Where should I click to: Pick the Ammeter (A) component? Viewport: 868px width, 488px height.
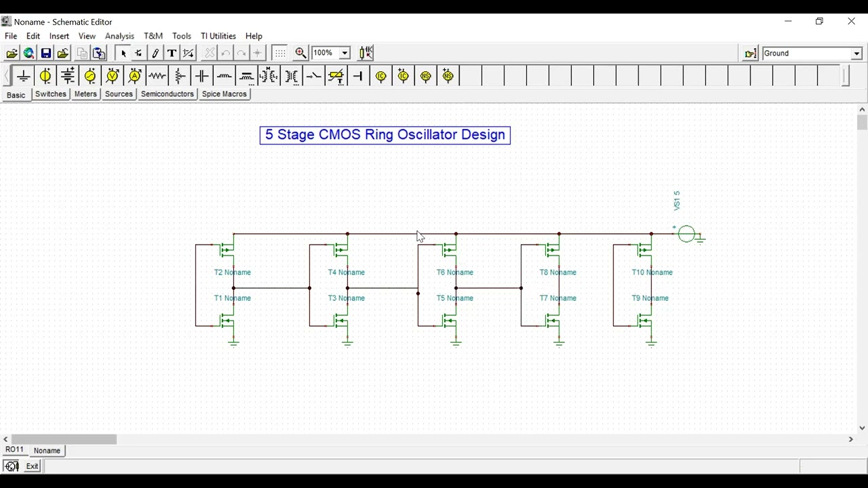135,76
